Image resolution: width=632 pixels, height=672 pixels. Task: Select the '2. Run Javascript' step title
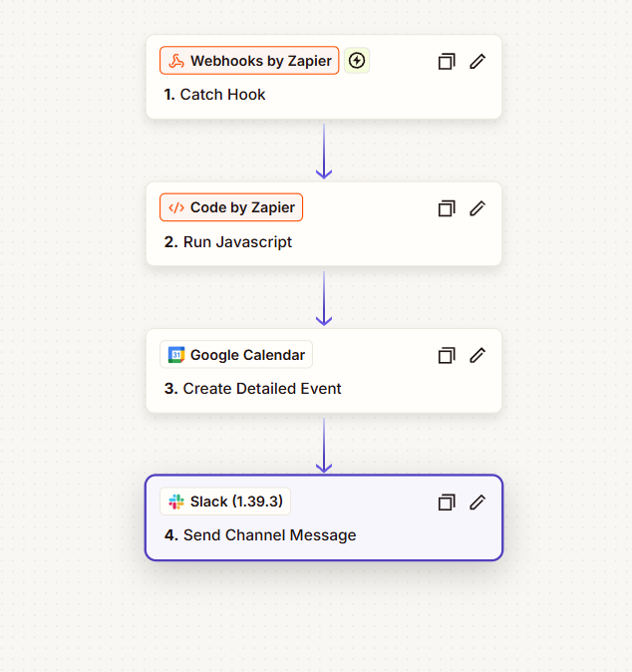[228, 242]
